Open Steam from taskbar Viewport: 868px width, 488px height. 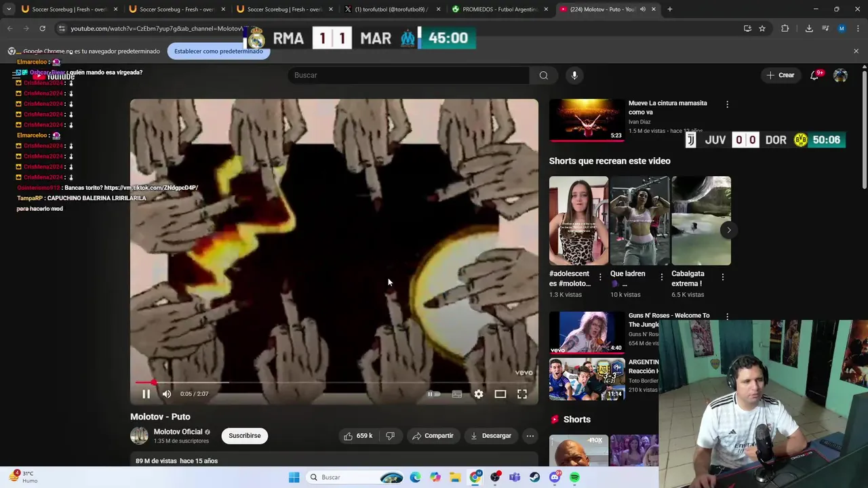click(535, 477)
